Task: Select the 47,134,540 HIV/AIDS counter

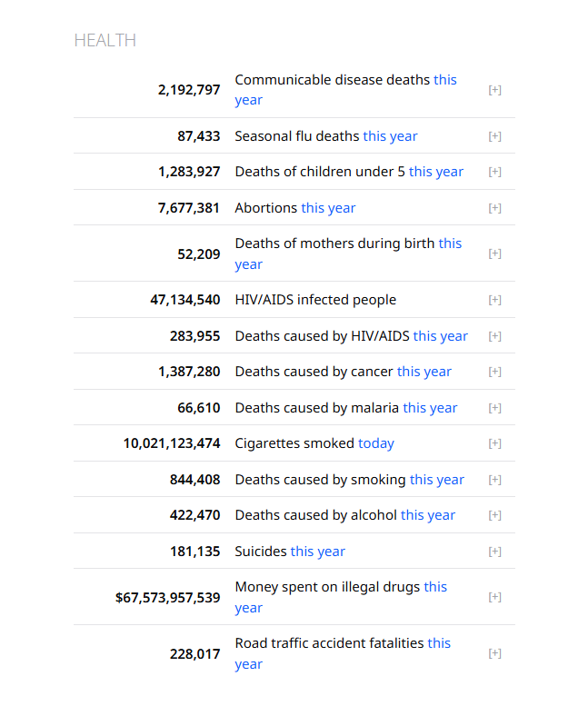Action: (185, 300)
